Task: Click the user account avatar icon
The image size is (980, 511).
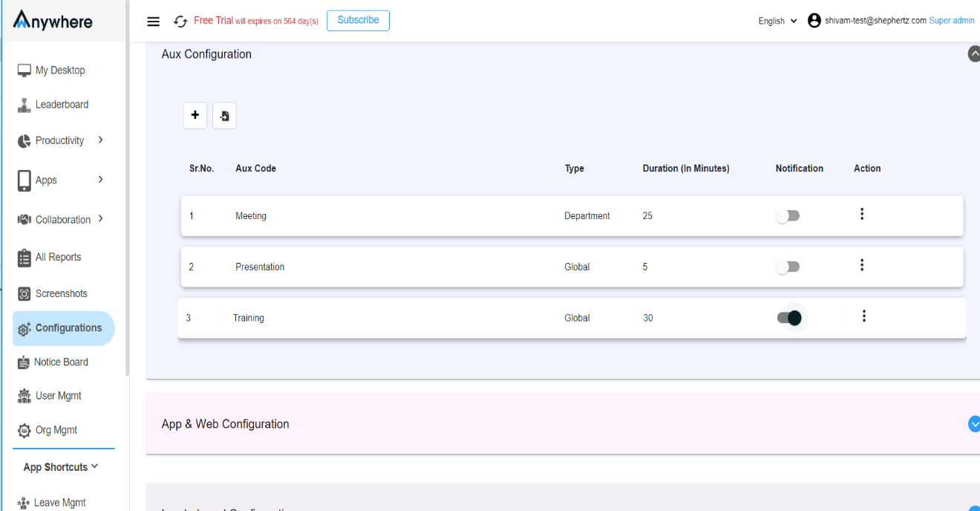Action: 814,21
